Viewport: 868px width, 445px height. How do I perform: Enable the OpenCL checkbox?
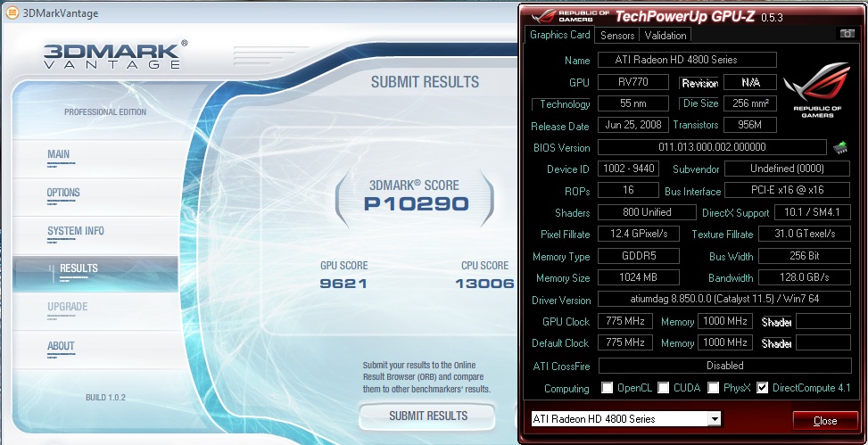click(608, 387)
